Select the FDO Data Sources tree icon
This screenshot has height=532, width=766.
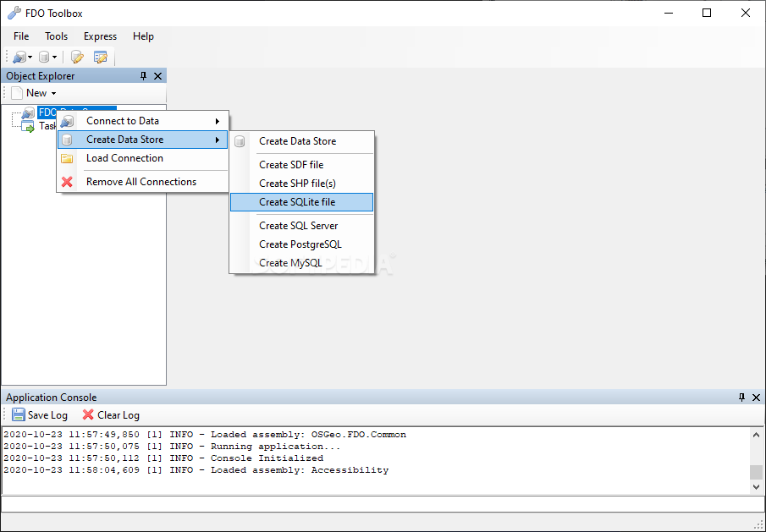(28, 113)
